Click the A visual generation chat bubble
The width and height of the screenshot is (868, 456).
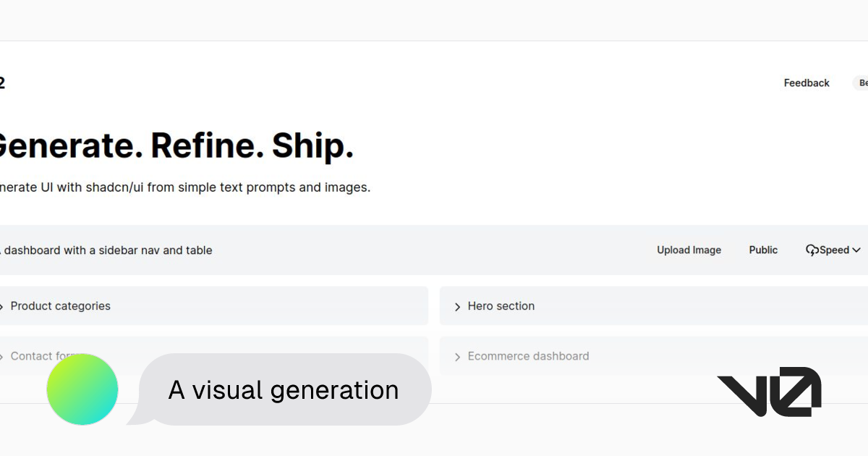[x=283, y=389]
